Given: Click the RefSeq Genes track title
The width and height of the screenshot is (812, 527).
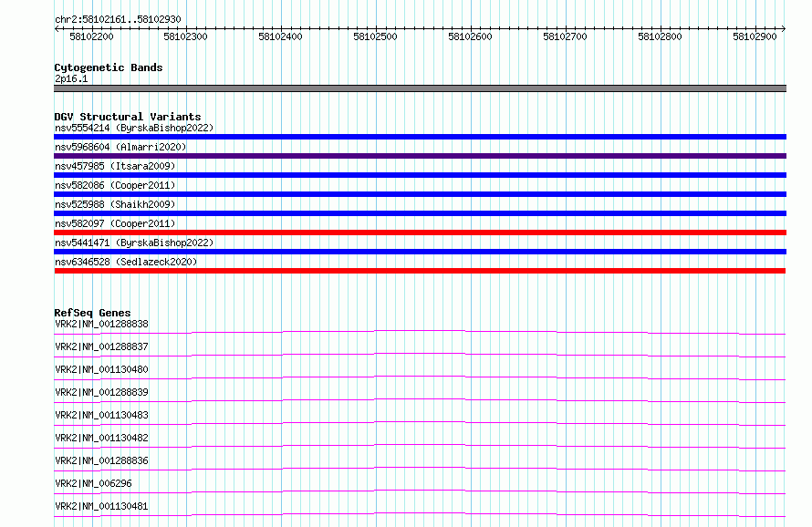Looking at the screenshot, I should tap(92, 313).
